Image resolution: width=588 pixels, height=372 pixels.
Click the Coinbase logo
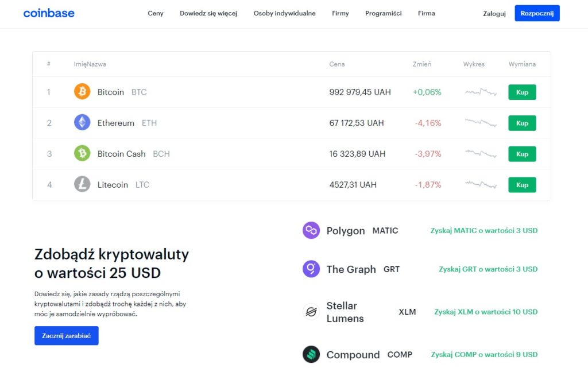coord(49,13)
